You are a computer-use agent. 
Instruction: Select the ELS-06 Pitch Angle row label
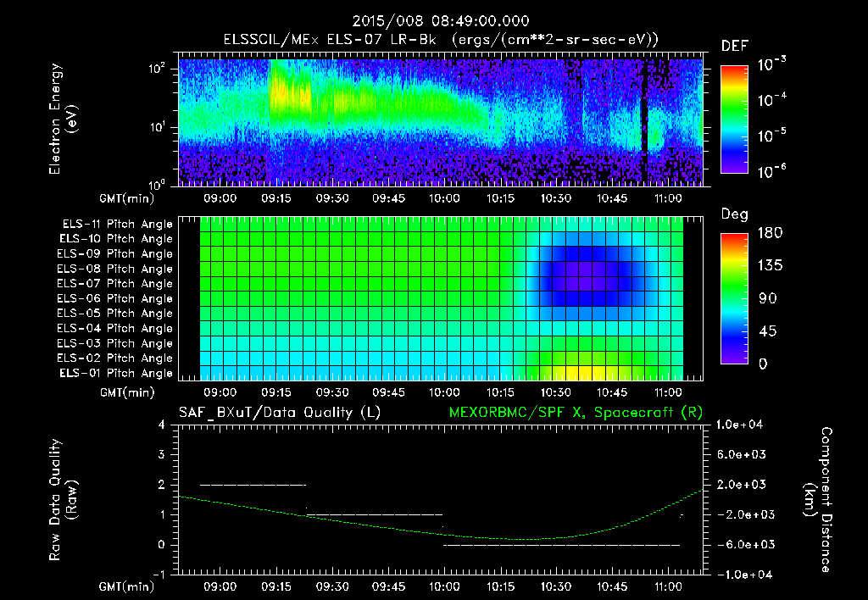pos(115,298)
